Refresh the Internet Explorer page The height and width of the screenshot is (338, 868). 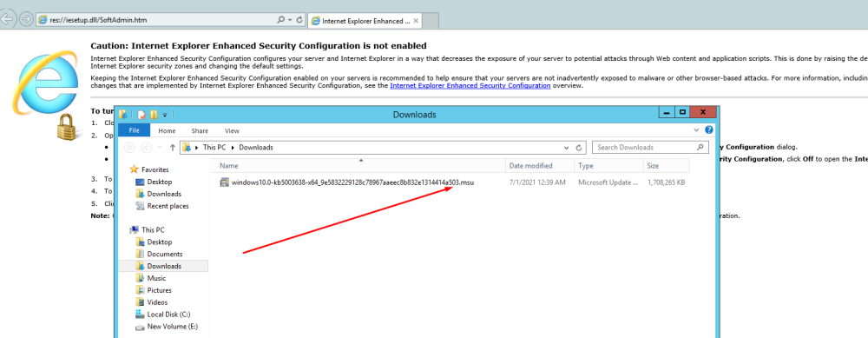point(299,20)
